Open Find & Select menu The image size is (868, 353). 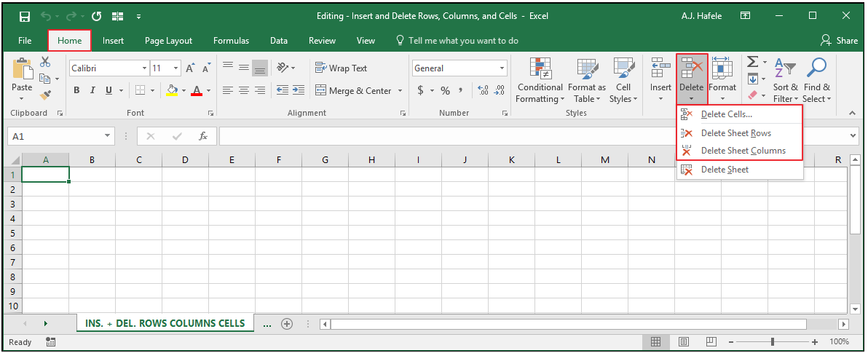coord(817,81)
